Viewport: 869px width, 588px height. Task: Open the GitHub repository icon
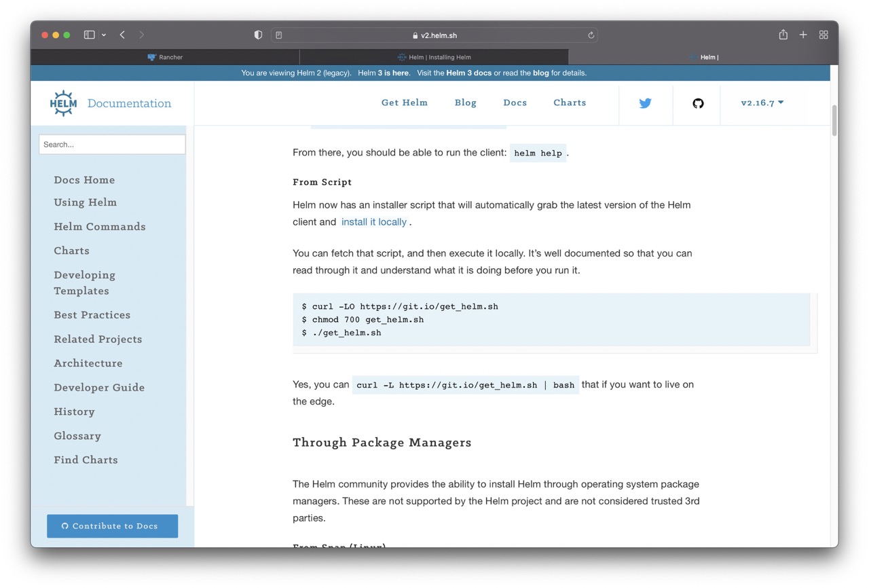pos(698,103)
